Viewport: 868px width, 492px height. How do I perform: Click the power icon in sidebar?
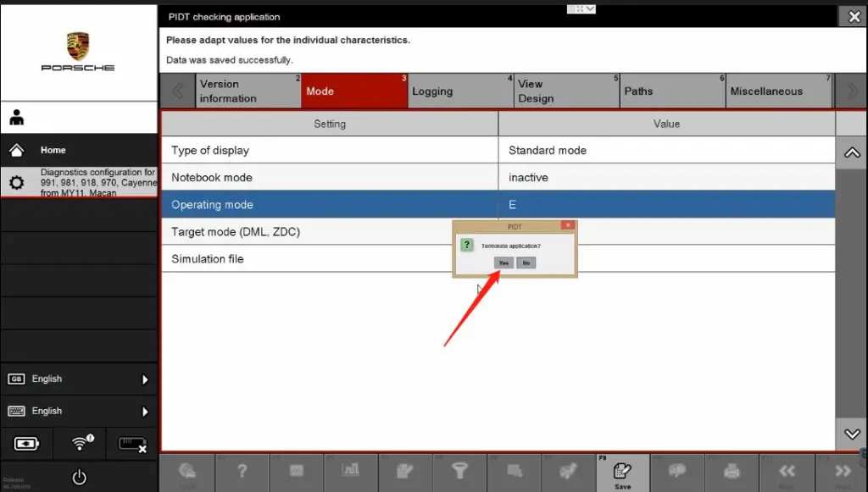[x=79, y=477]
